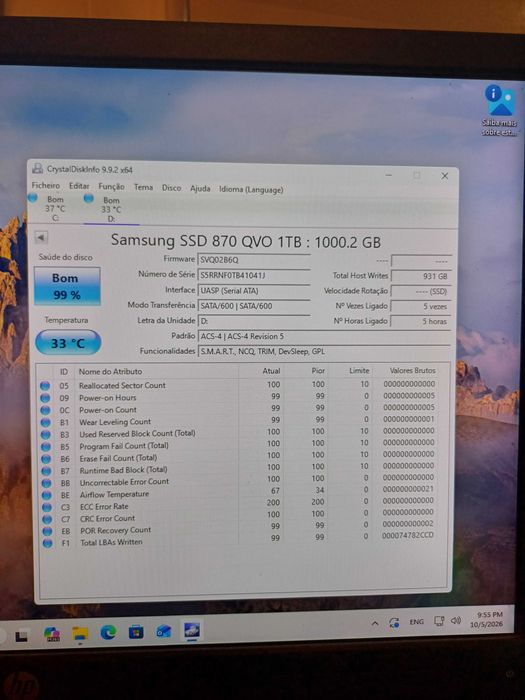Click the Power-on Hours status icon
Viewport: 525px width, 700px height.
tap(45, 398)
